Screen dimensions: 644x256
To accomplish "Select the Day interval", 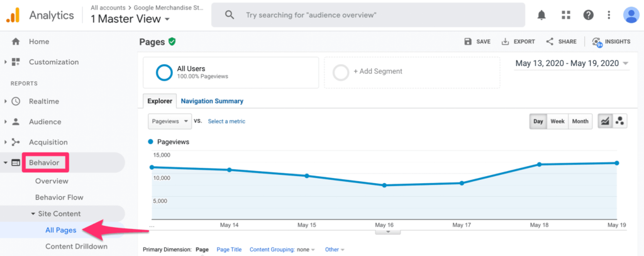I will point(538,121).
